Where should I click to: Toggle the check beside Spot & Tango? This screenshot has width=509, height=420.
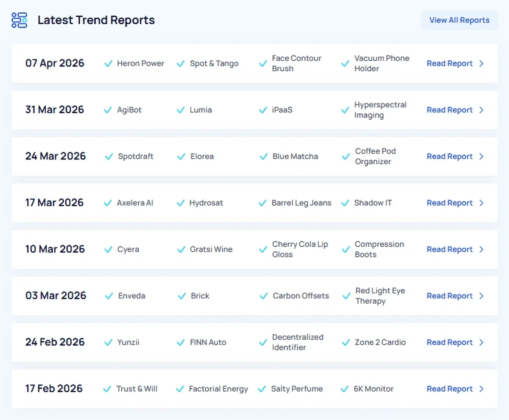point(180,63)
